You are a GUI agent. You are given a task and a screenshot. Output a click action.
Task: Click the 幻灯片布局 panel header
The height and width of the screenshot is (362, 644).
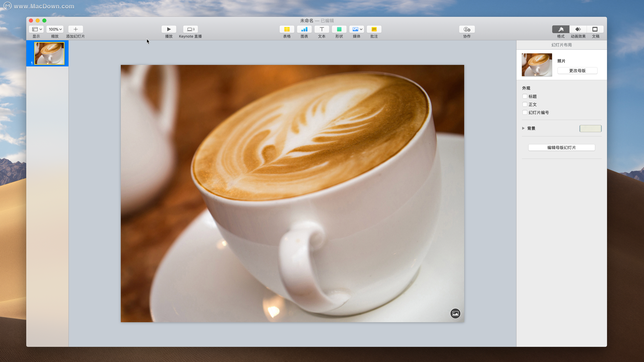(x=561, y=45)
